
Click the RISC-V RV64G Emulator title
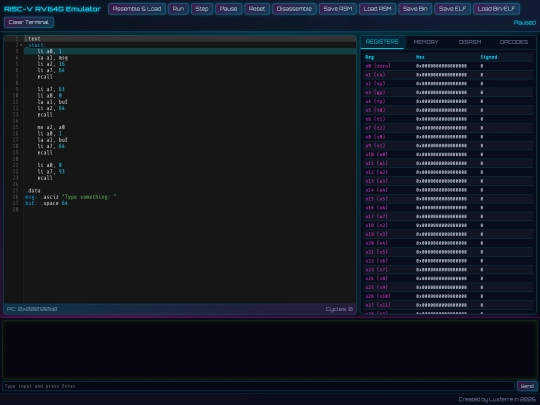point(52,9)
